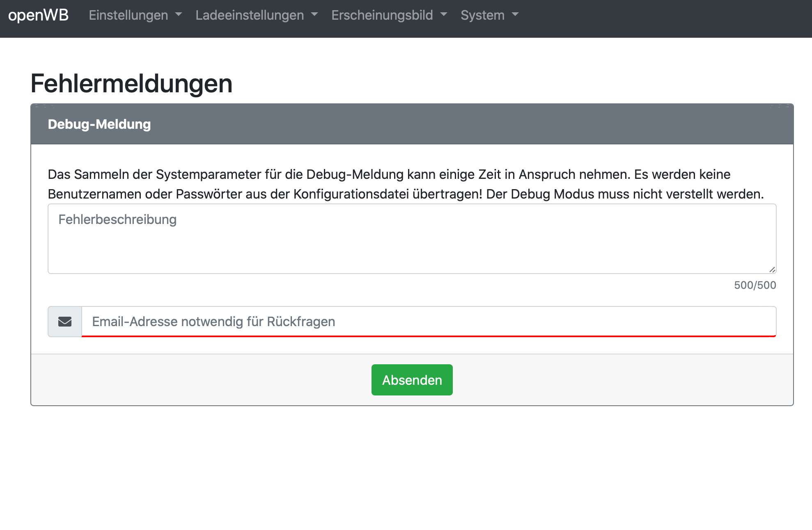Click the caret arrow next to Ladeeinstellungen
Viewport: 812px width, 530px height.
pos(314,15)
